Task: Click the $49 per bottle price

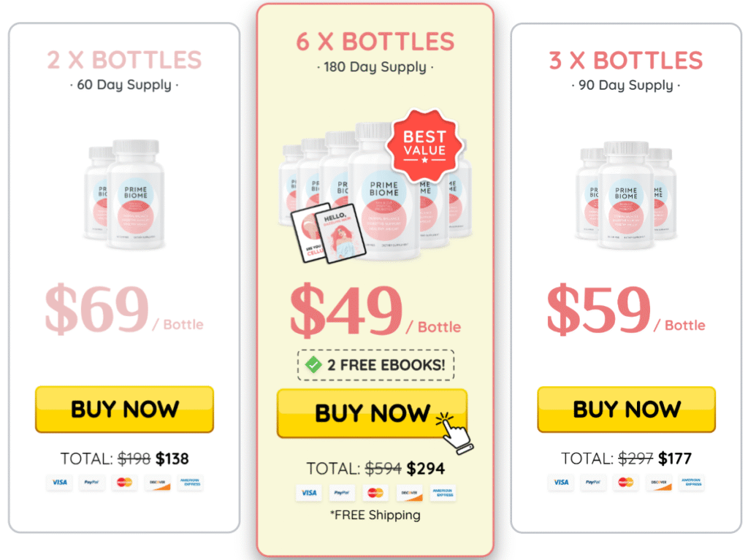Action: point(375,310)
